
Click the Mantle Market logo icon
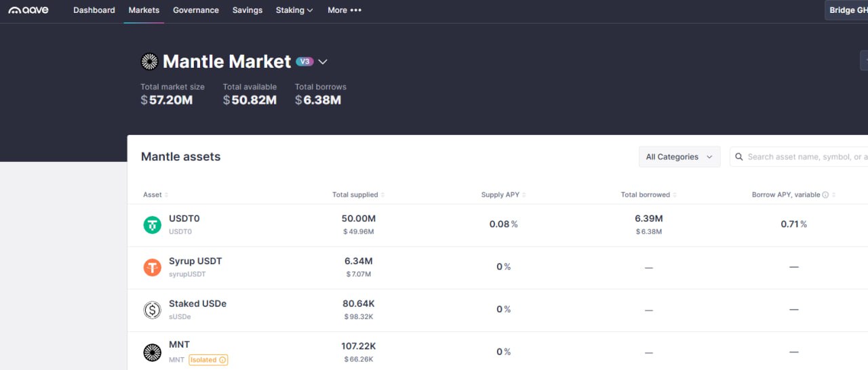coord(149,62)
